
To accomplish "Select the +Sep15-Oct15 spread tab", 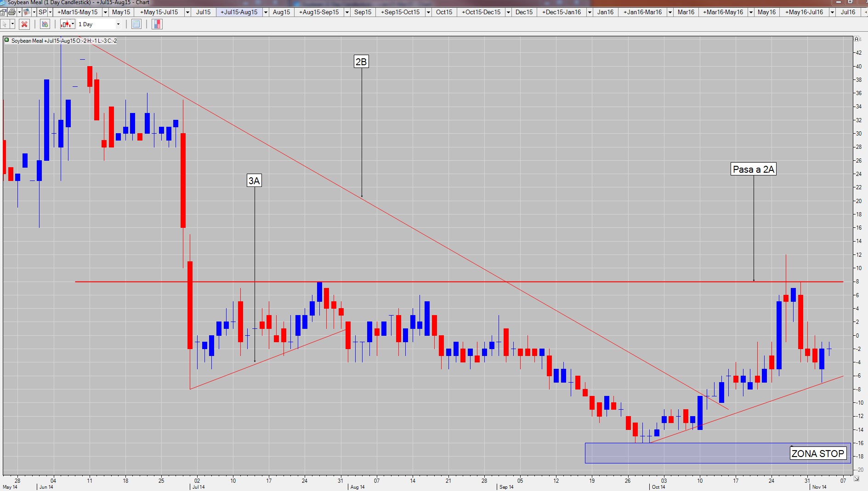I will click(x=400, y=12).
